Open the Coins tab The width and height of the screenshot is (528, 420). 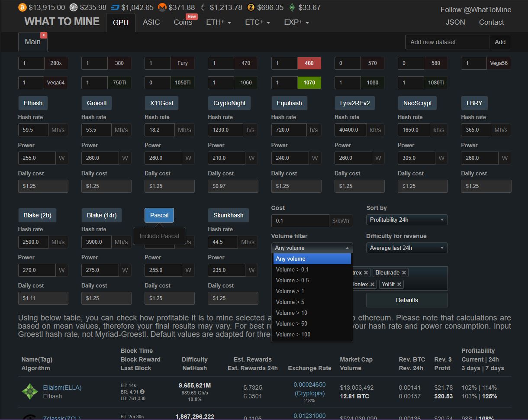click(183, 22)
